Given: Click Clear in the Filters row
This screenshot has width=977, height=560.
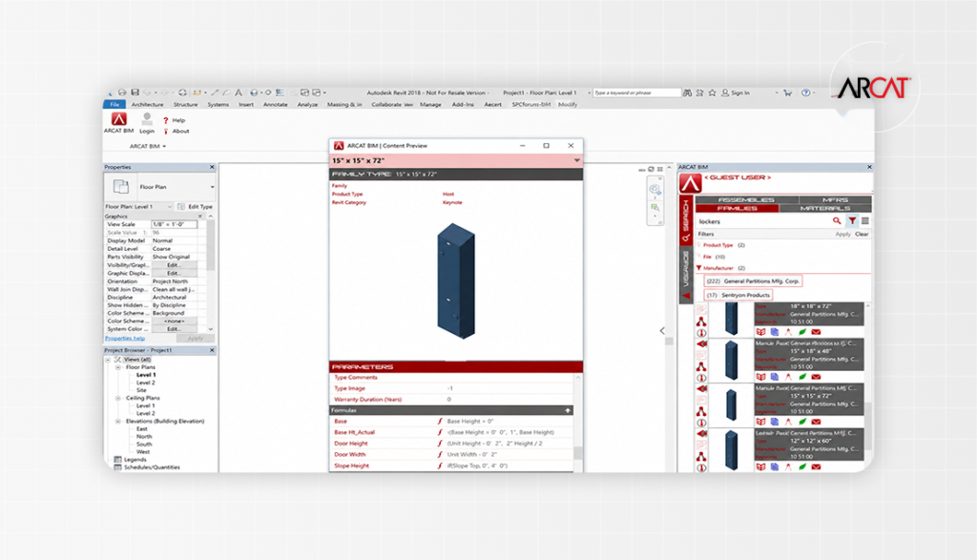Looking at the screenshot, I should click(862, 235).
